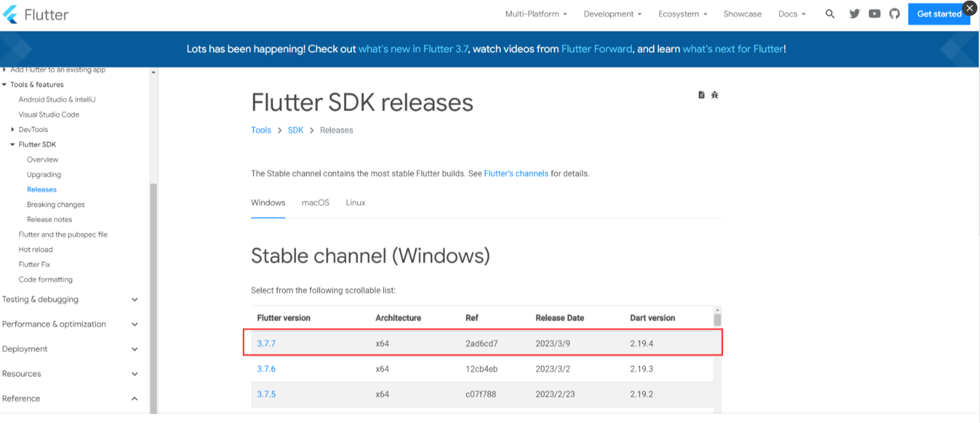
Task: Close the overlay with the X button
Action: click(970, 8)
